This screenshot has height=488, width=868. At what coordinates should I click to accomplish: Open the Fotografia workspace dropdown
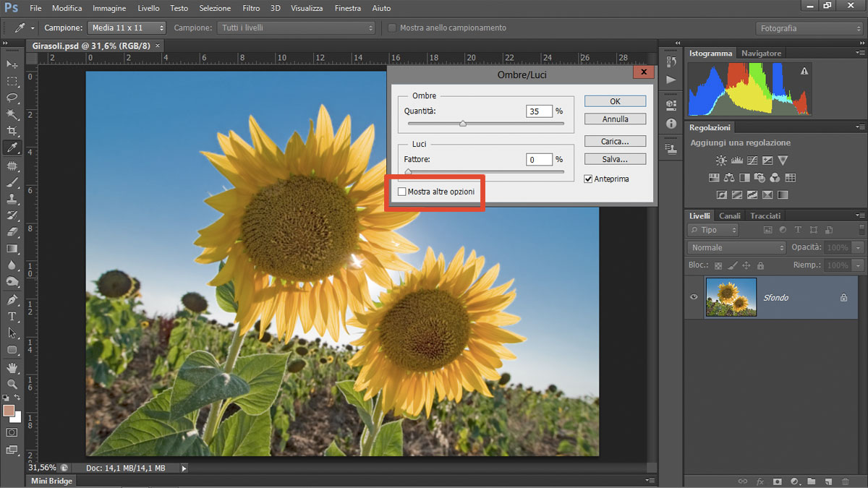[x=809, y=28]
